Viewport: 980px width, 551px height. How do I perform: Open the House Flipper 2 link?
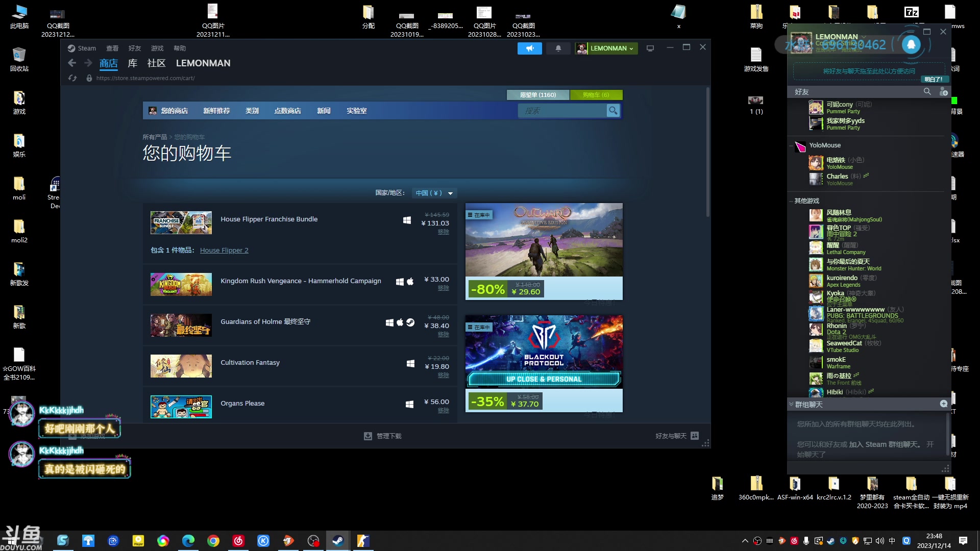click(x=224, y=251)
